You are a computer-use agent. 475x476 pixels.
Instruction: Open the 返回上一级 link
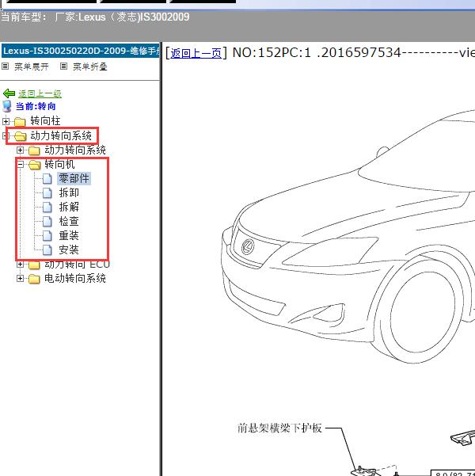pos(40,93)
